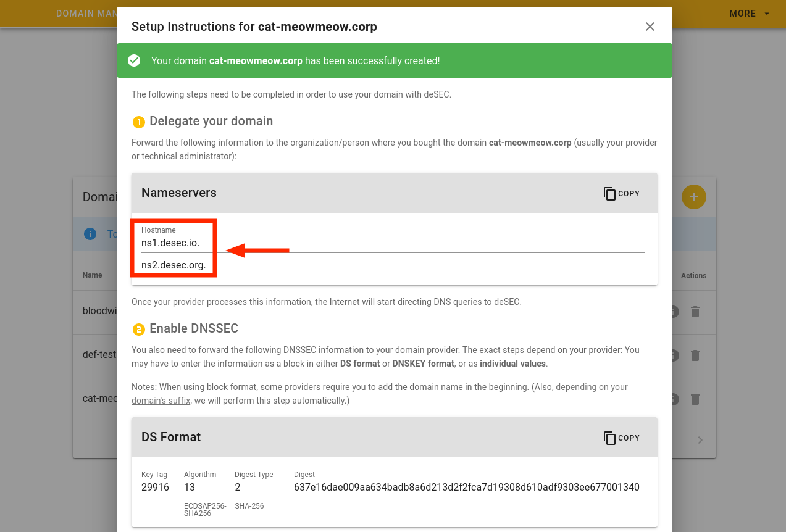Click the DS Format section heading
The image size is (786, 532).
171,437
